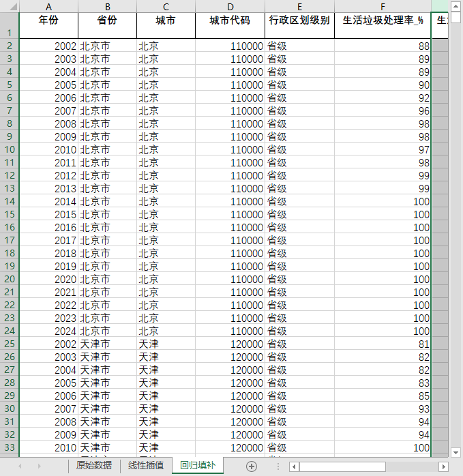Image resolution: width=463 pixels, height=476 pixels.
Task: Click 120000 code cell in row 26
Action: tap(230, 357)
